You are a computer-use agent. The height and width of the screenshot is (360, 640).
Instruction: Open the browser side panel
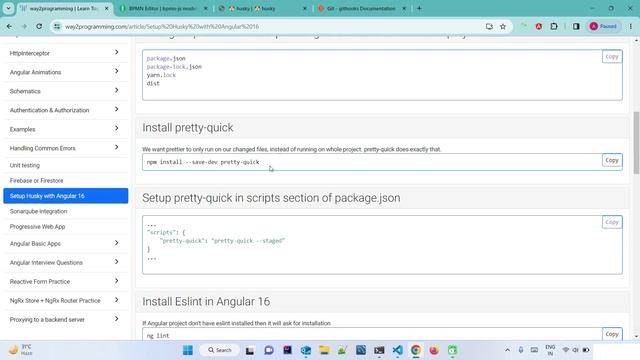[576, 27]
